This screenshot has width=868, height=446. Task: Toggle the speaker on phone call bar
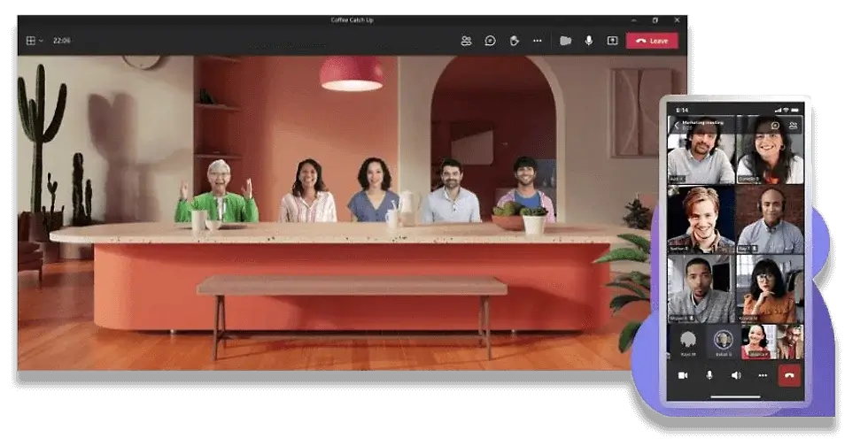736,375
